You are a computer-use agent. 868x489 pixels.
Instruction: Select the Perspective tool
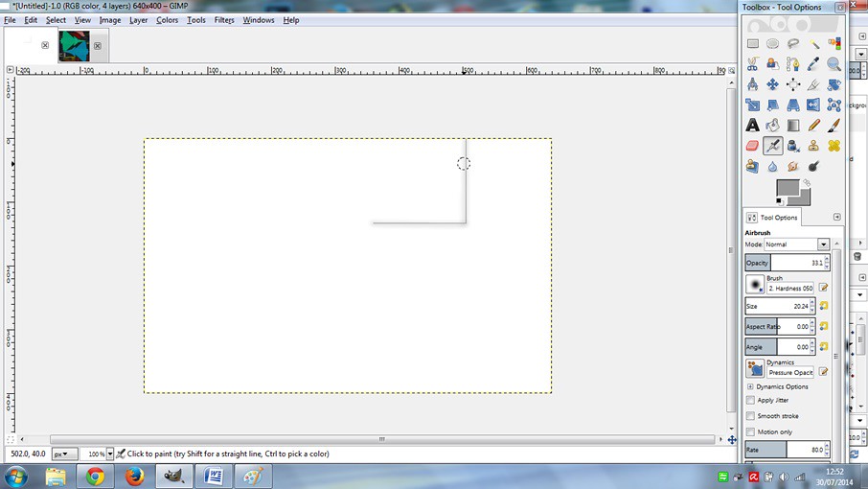[x=793, y=105]
